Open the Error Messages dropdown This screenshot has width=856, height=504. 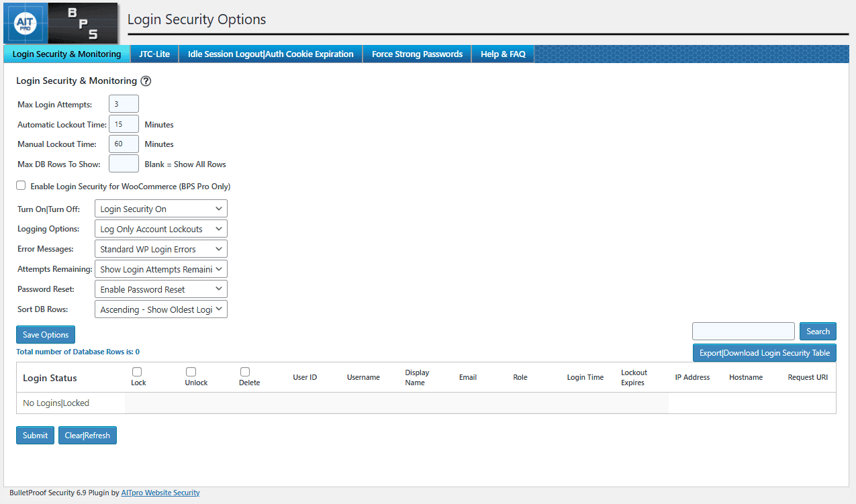(x=161, y=249)
